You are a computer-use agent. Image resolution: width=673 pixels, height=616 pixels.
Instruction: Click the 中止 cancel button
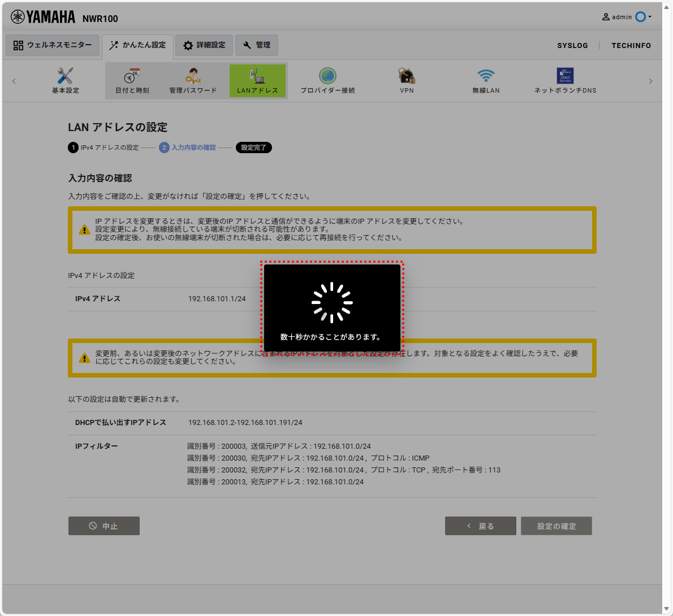click(x=104, y=526)
